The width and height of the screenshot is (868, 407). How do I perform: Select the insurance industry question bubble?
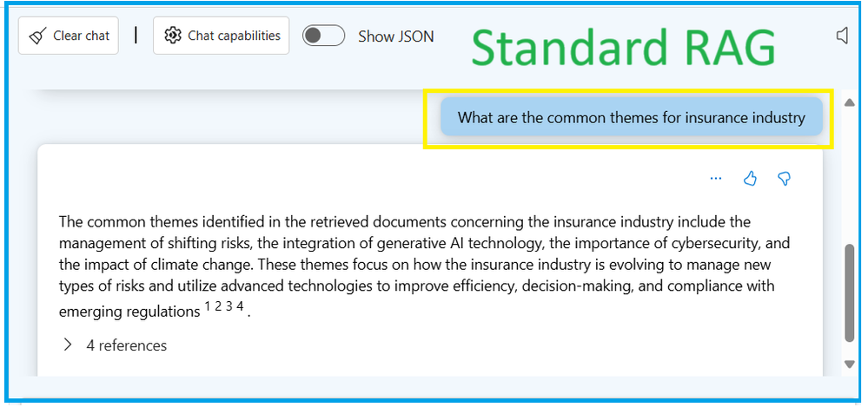coord(632,116)
